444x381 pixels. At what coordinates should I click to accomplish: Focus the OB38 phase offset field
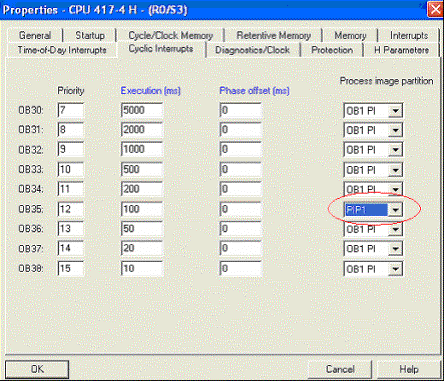(x=240, y=268)
